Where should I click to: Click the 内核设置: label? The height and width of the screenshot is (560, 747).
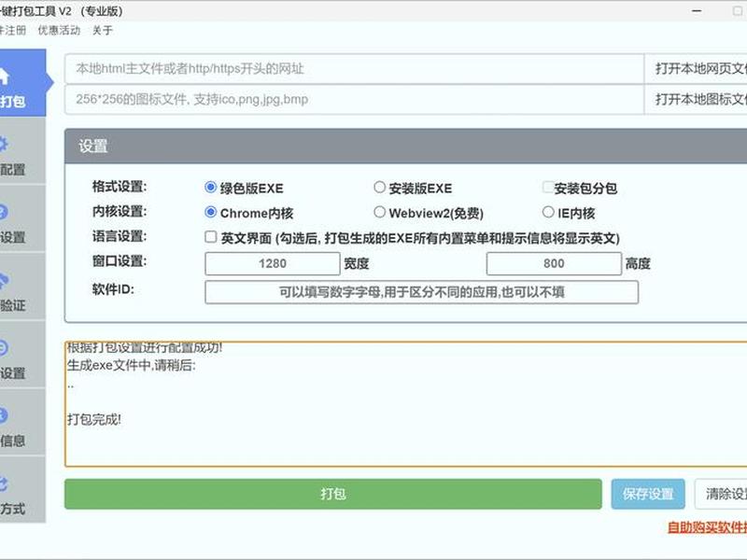click(x=120, y=212)
